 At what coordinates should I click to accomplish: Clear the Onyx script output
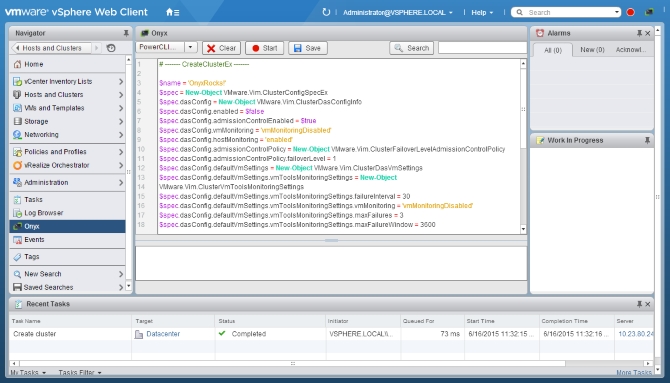(x=221, y=48)
